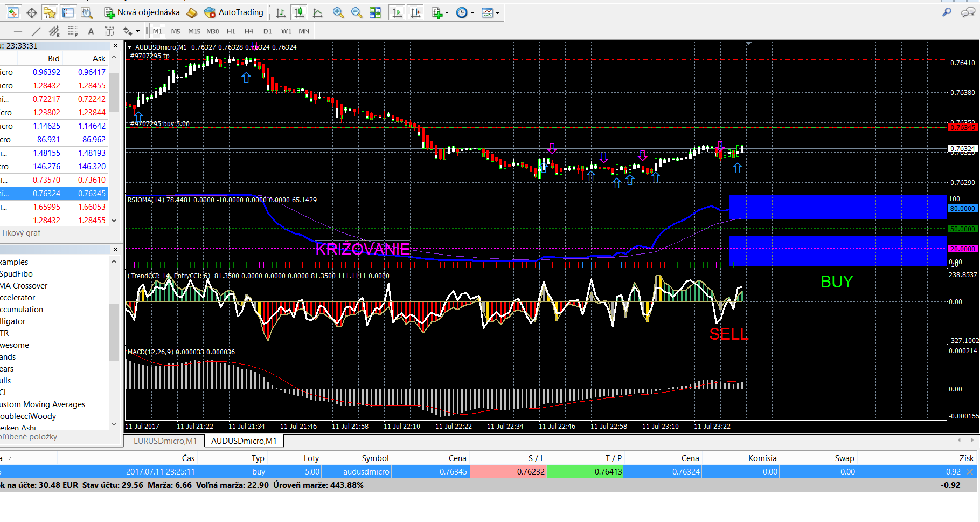Image resolution: width=980 pixels, height=522 pixels.
Task: Close the Market Watch panel
Action: click(115, 46)
